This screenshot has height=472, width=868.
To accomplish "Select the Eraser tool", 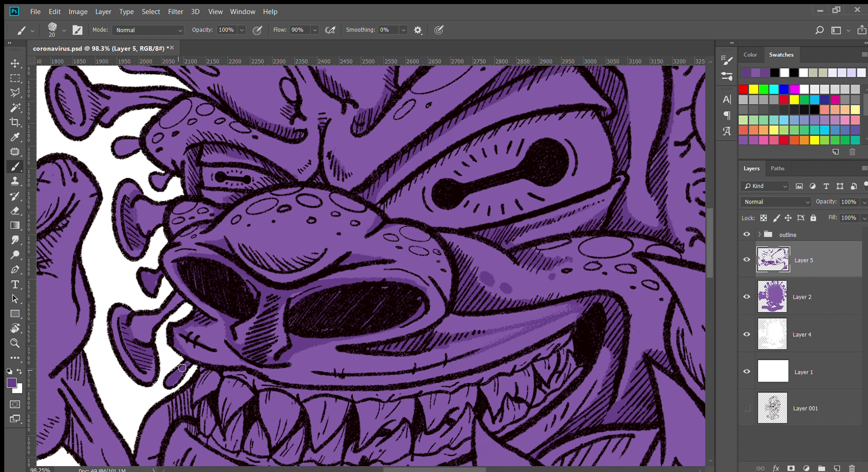I will point(15,211).
